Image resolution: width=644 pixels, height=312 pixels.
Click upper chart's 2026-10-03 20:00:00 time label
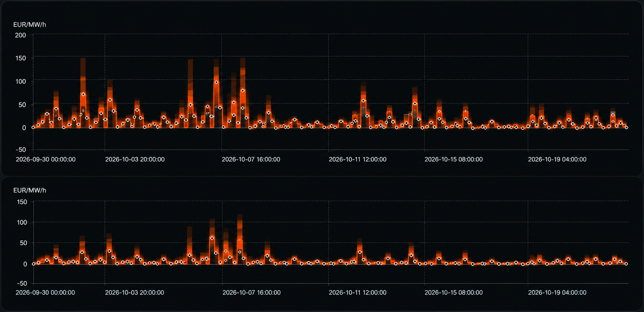coord(135,159)
